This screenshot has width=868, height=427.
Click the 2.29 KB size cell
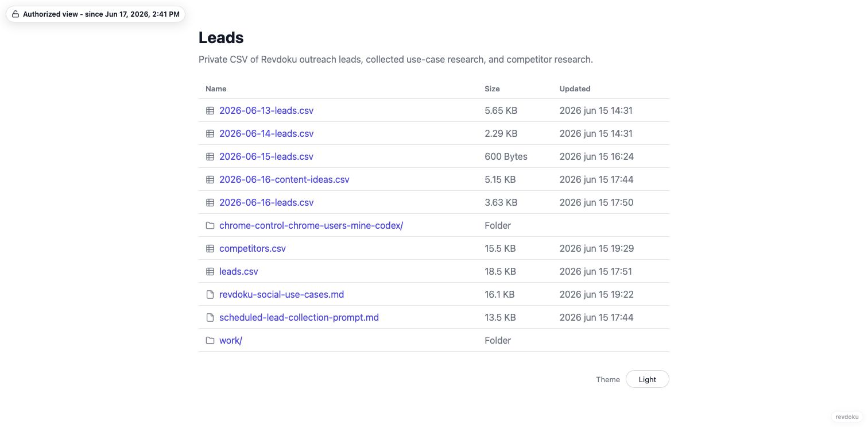501,133
